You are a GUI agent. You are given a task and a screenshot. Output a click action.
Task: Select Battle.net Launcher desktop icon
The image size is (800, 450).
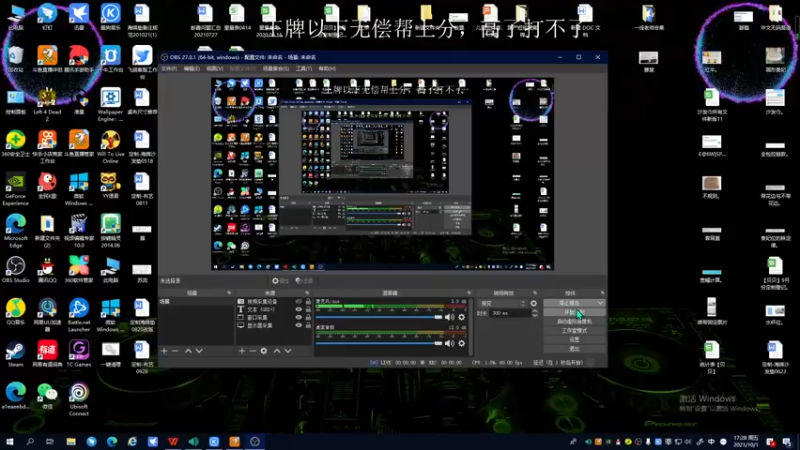79,315
